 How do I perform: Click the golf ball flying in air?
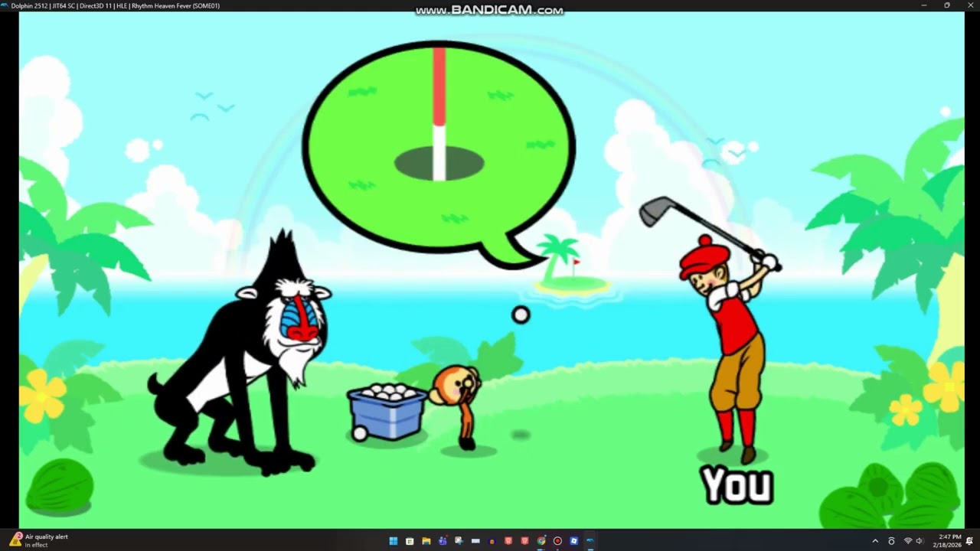click(x=521, y=315)
